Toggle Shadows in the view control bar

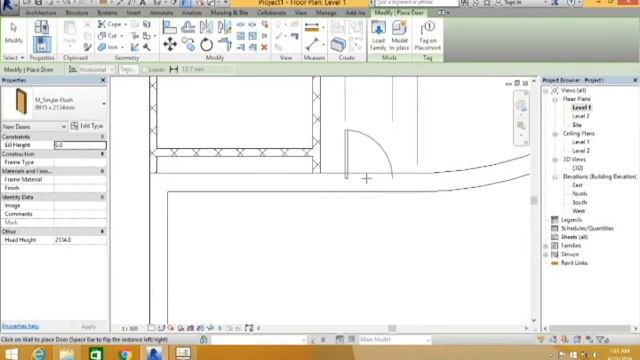pos(181,328)
